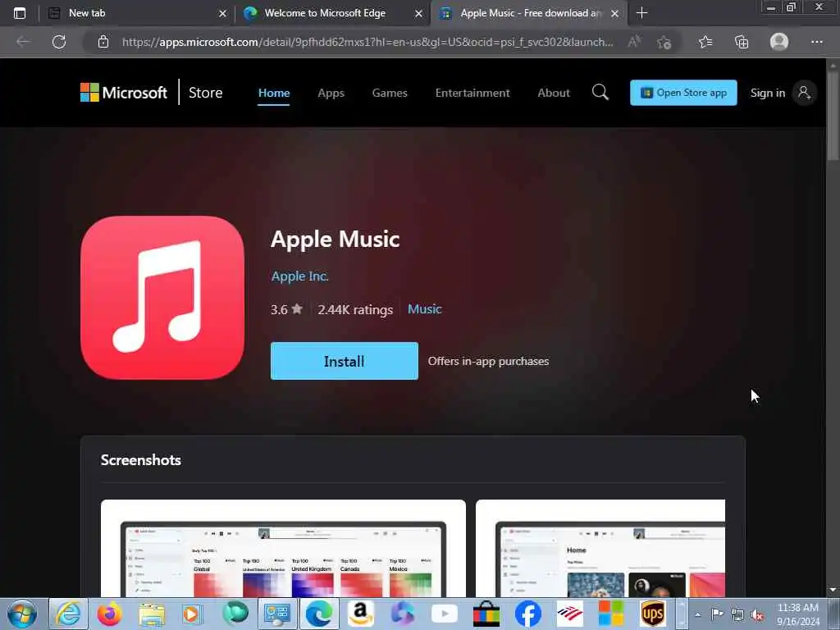This screenshot has width=840, height=630.
Task: Open Edge Settings and more menu
Action: click(x=816, y=42)
